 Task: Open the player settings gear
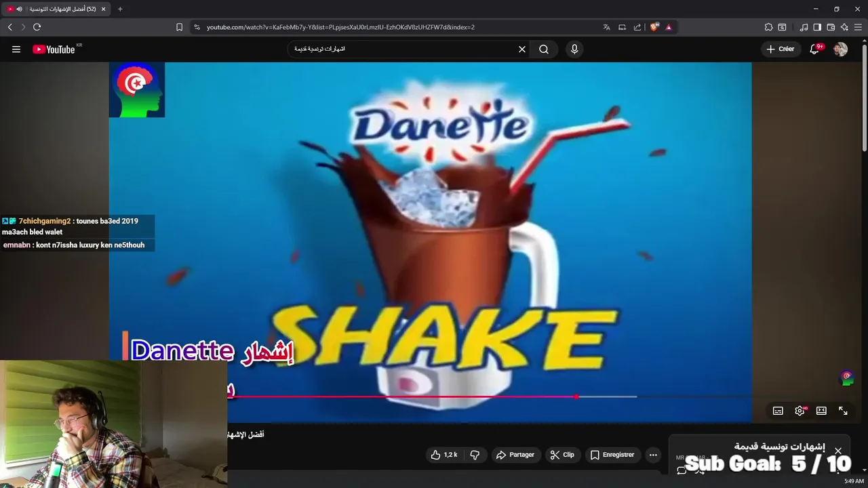click(800, 411)
